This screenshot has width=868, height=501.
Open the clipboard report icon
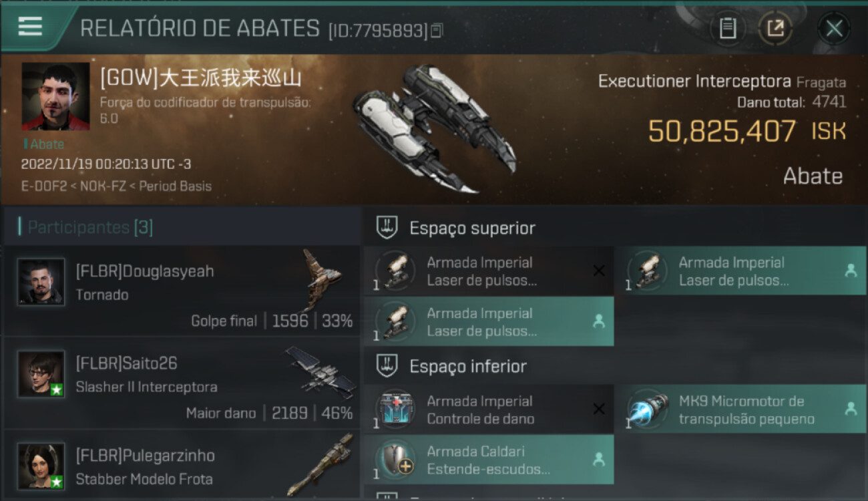click(x=728, y=28)
